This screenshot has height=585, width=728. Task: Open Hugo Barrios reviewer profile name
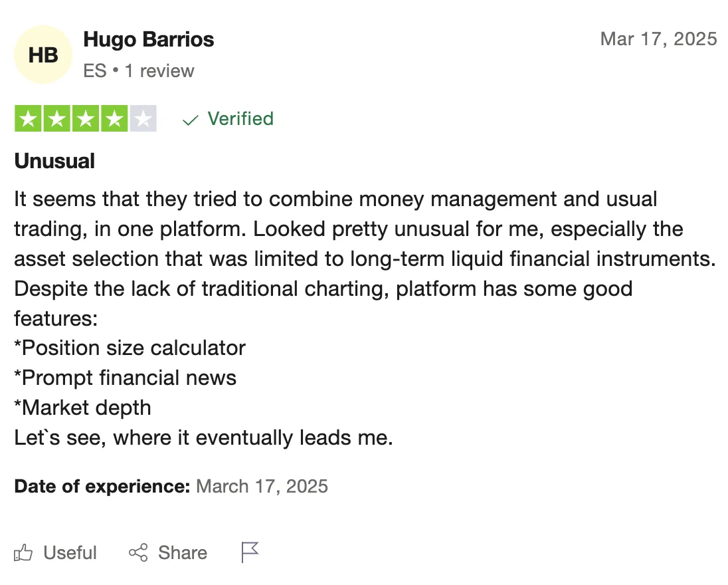(149, 39)
